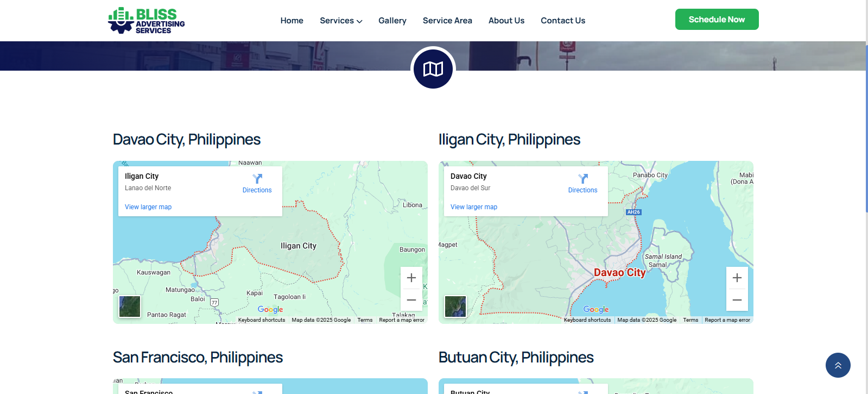The width and height of the screenshot is (868, 394).
Task: Zoom in on the Davao City map
Action: (x=737, y=278)
